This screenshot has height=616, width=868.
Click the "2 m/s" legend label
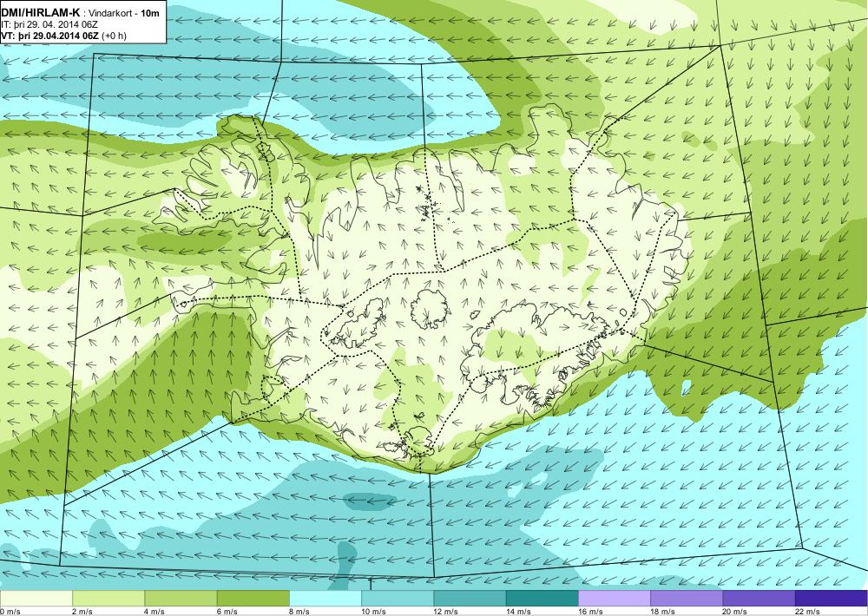click(x=82, y=612)
